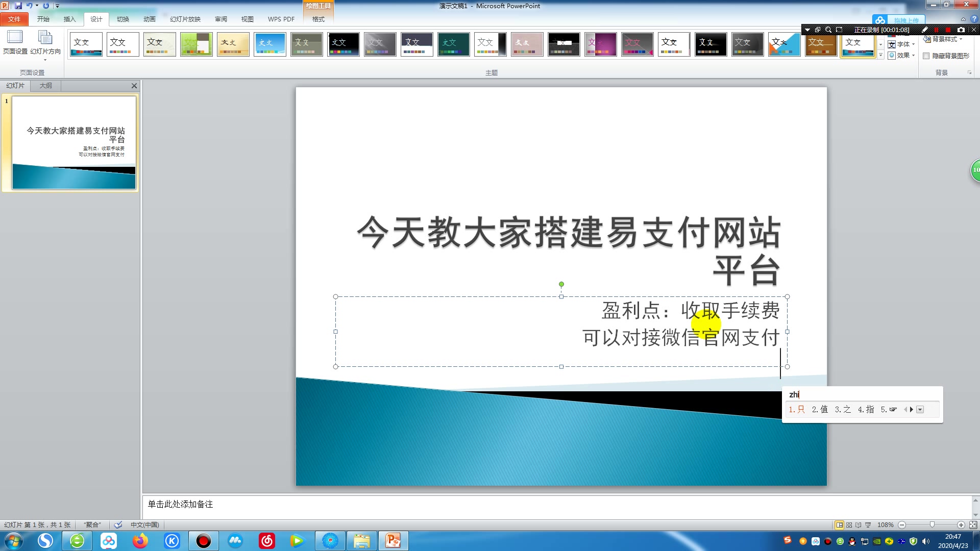Enable Hide Background Graphics (隐藏背景图形) checkbox

pos(926,56)
